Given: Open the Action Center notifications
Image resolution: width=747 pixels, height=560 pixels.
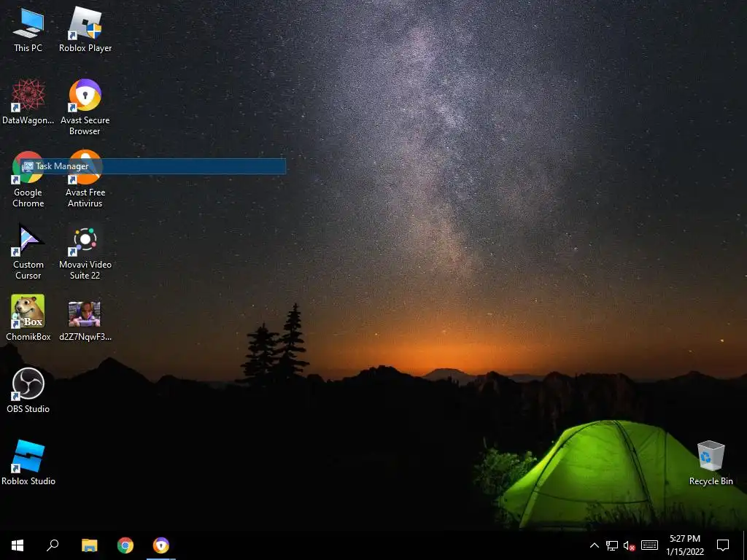Looking at the screenshot, I should (x=723, y=545).
